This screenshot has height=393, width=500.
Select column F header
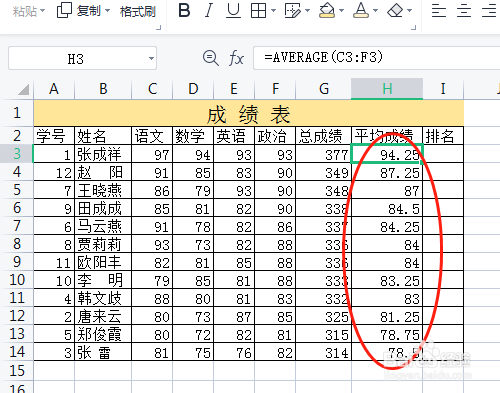point(275,89)
